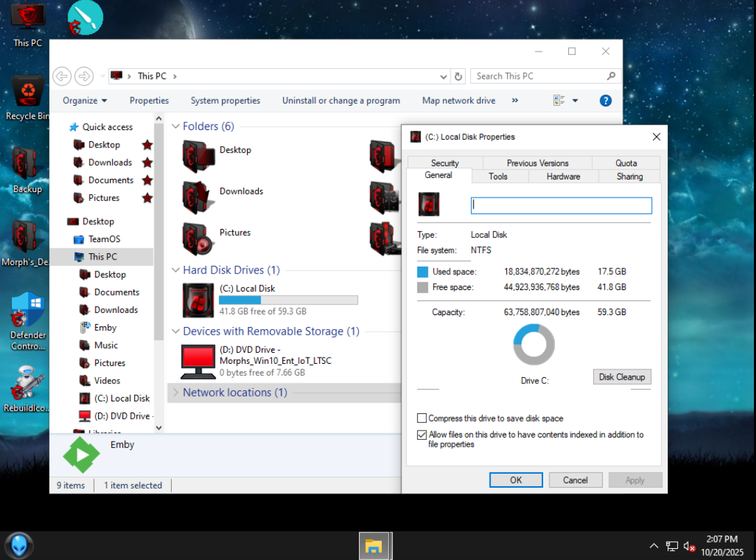The height and width of the screenshot is (560, 756).
Task: Collapse the Folders (6) group
Action: 175,127
